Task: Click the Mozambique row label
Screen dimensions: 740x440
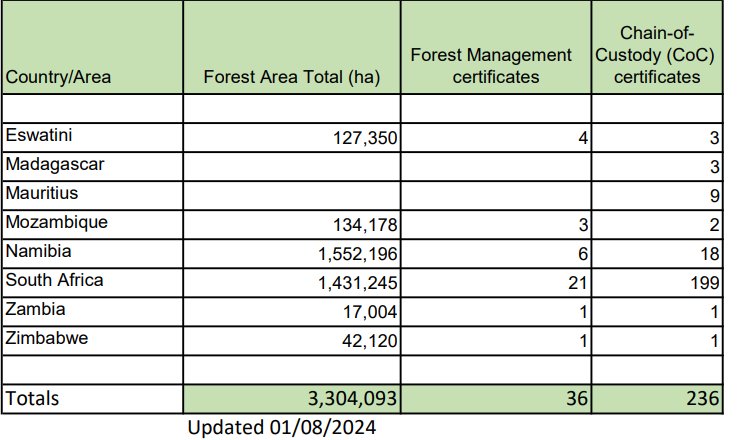Action: coord(57,222)
